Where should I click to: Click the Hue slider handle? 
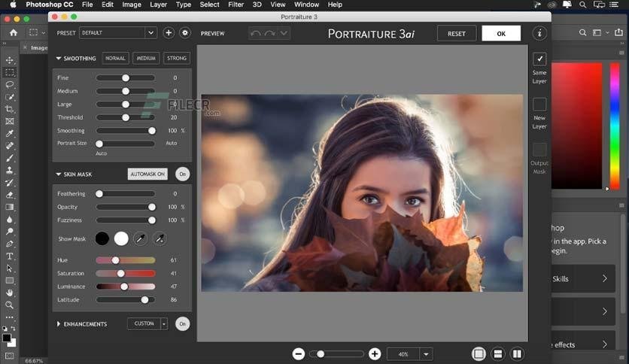pos(116,260)
